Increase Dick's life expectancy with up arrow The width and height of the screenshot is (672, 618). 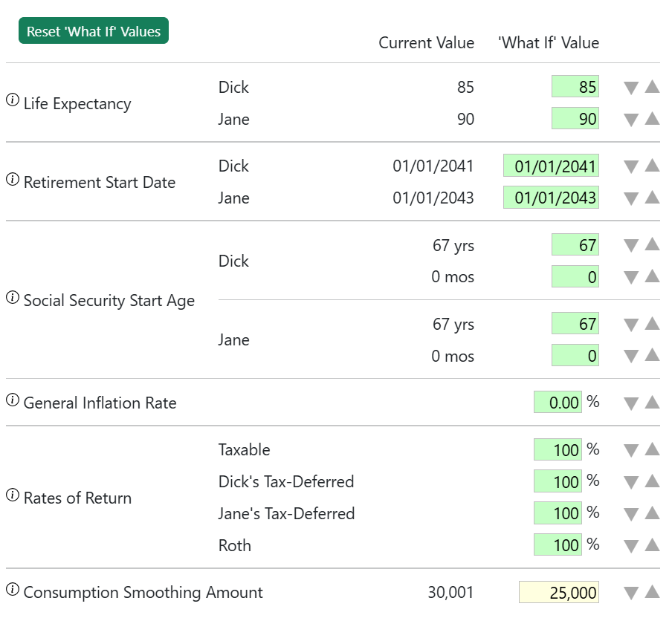click(x=652, y=87)
